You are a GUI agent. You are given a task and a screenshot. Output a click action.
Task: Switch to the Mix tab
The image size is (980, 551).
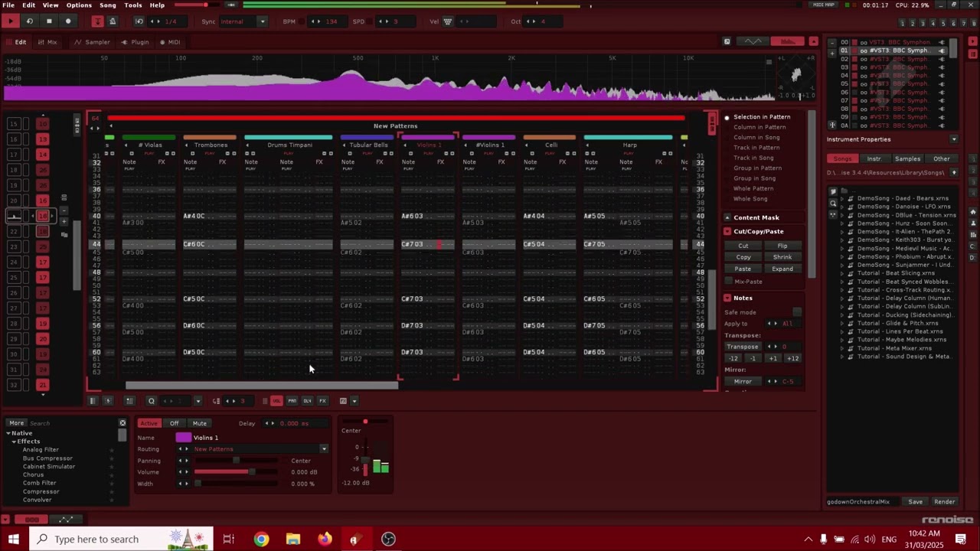tap(47, 42)
